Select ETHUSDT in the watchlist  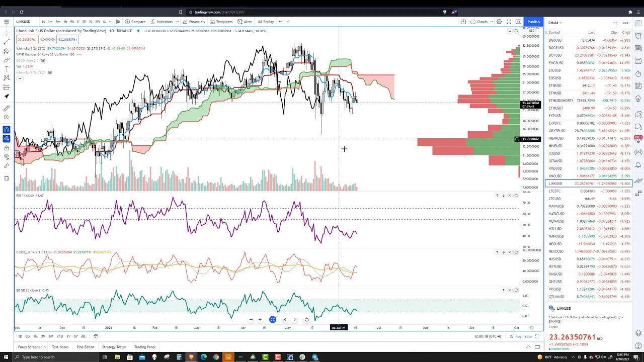click(588, 108)
